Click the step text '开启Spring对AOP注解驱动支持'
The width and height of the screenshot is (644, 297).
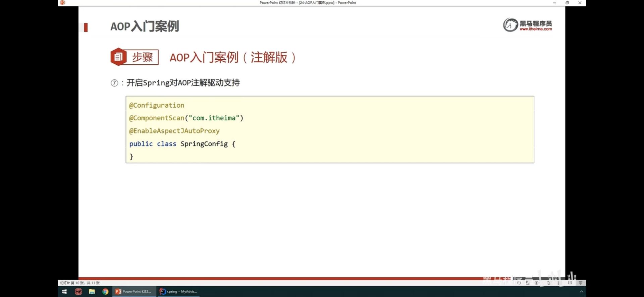tap(183, 83)
